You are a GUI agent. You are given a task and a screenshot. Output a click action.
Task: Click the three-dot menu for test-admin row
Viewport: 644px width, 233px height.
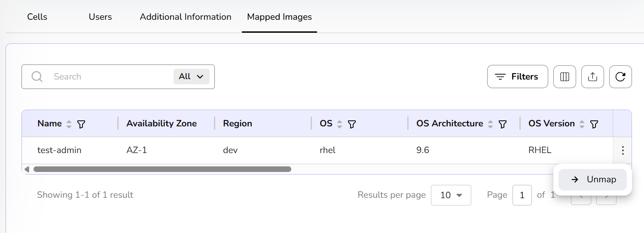click(x=623, y=150)
